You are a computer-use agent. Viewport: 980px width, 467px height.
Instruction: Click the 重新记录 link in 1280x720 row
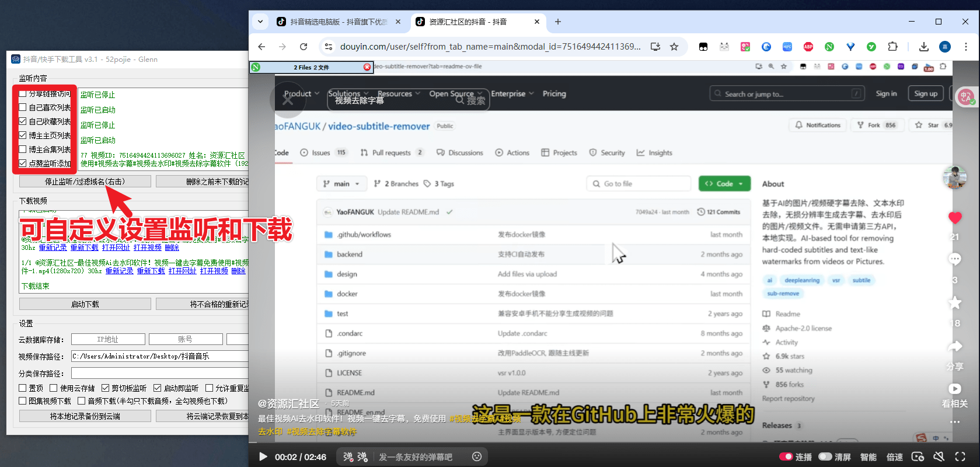click(119, 271)
